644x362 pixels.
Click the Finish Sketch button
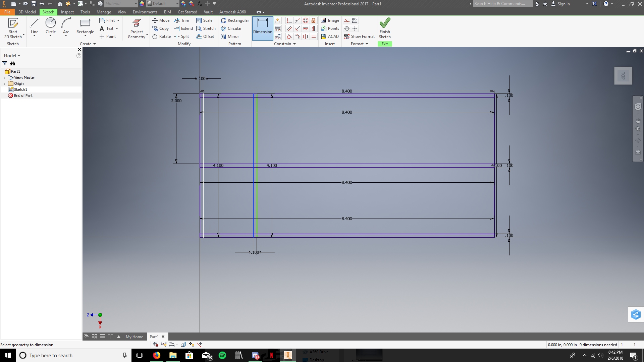384,28
